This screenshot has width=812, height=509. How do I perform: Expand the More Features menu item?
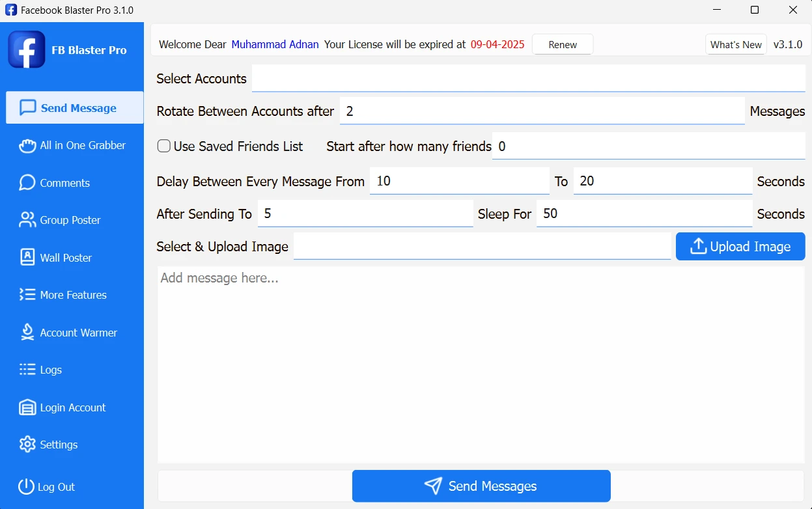(x=72, y=295)
